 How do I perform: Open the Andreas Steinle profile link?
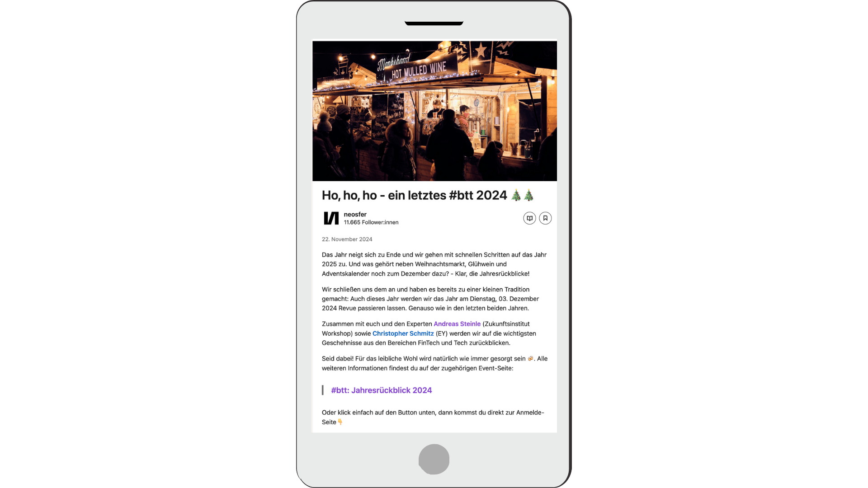click(457, 324)
